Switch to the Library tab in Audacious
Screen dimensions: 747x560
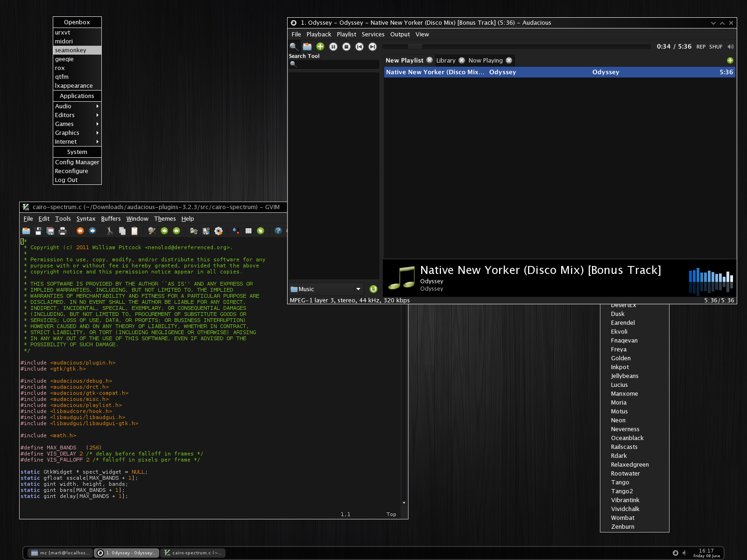pyautogui.click(x=446, y=61)
